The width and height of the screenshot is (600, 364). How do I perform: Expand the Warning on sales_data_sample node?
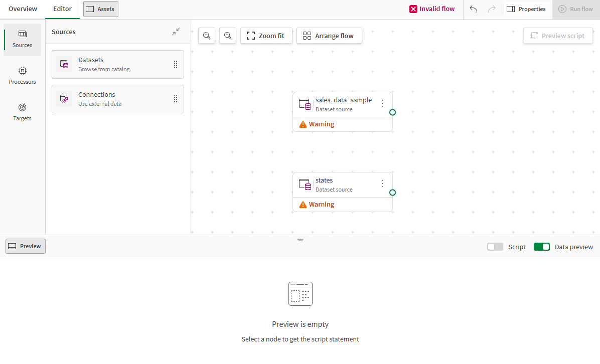pos(317,124)
